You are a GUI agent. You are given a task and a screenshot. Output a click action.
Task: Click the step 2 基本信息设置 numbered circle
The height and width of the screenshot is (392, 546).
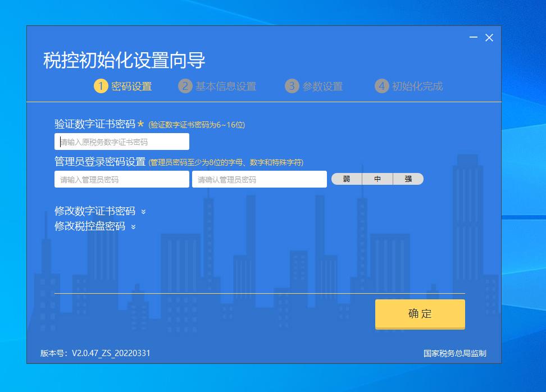click(x=185, y=86)
